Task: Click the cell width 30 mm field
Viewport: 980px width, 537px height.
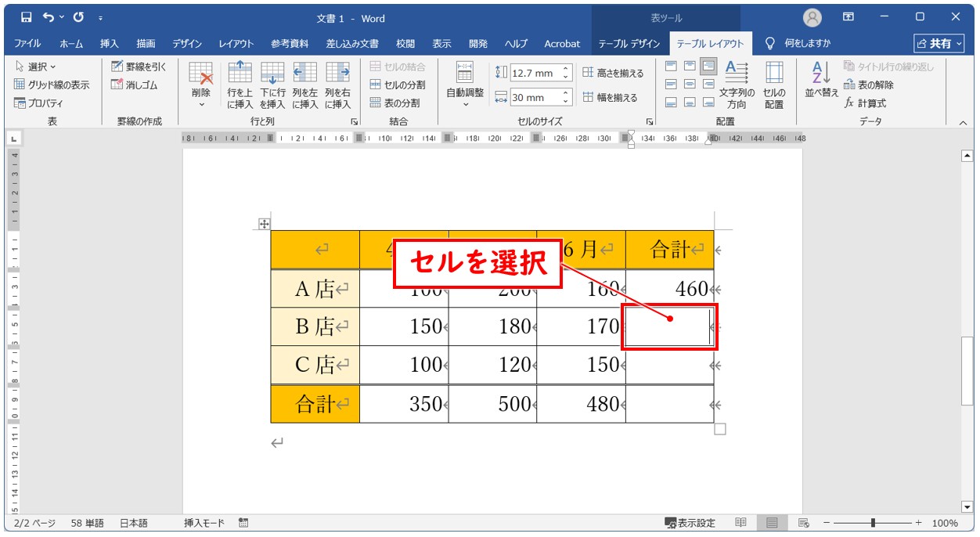Action: (x=535, y=98)
